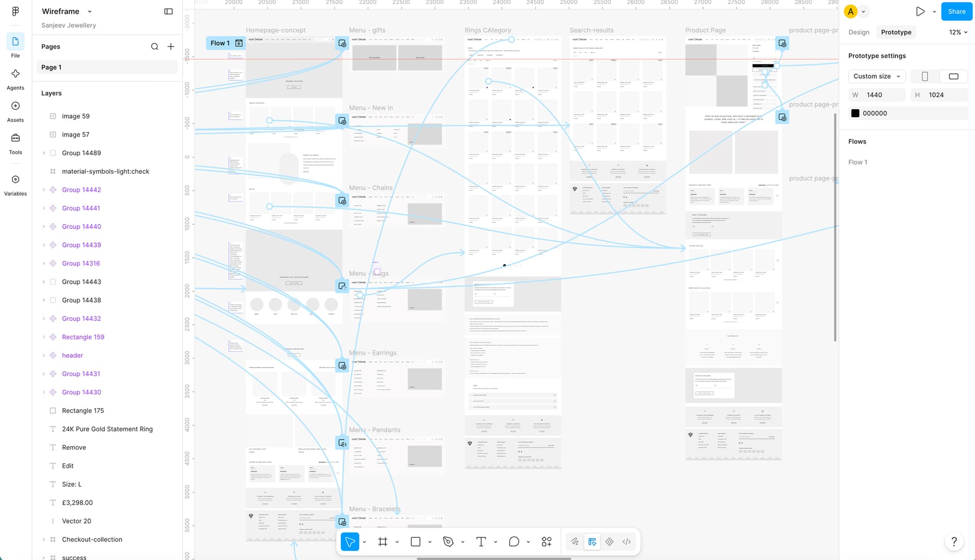The width and height of the screenshot is (975, 560).
Task: Choose portrait device orientation
Action: (x=925, y=76)
